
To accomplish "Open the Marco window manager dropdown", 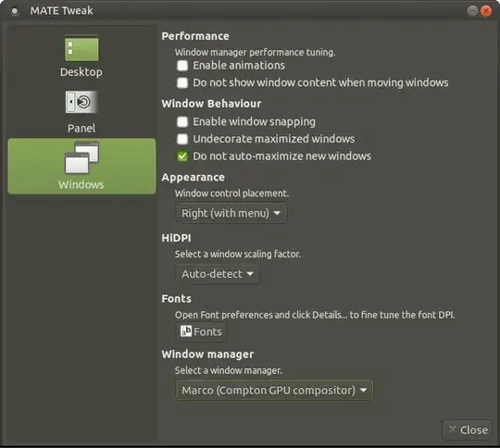I will [x=274, y=390].
